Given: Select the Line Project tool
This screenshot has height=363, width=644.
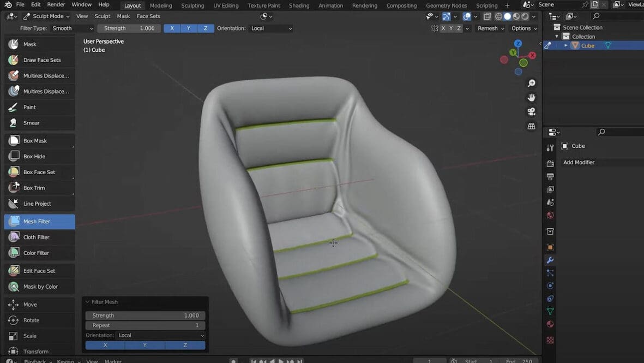Looking at the screenshot, I should pos(39,204).
